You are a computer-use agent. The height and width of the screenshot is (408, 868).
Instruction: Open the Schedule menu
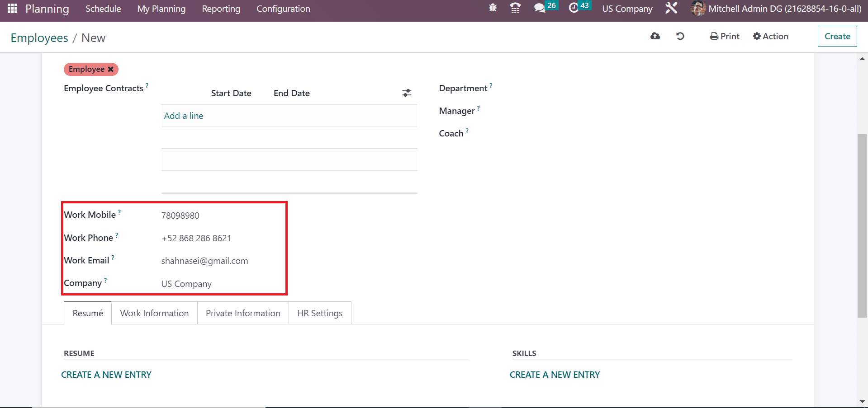pyautogui.click(x=103, y=9)
